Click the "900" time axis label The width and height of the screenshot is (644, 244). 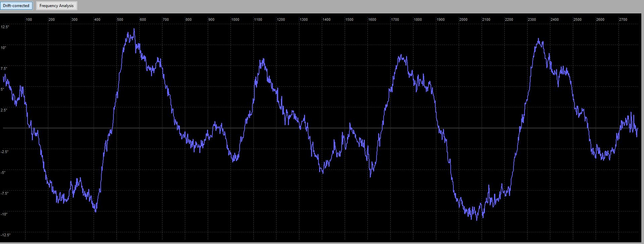[x=211, y=19]
